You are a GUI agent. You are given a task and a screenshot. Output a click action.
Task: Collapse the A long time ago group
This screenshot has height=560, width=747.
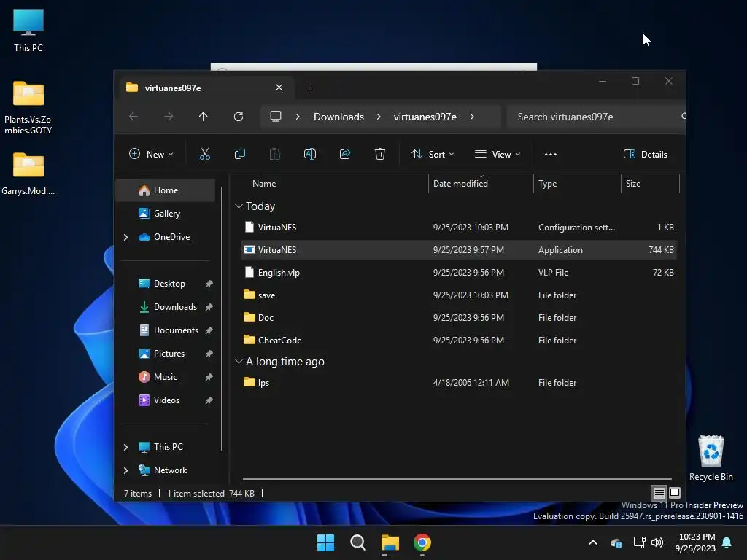point(239,362)
